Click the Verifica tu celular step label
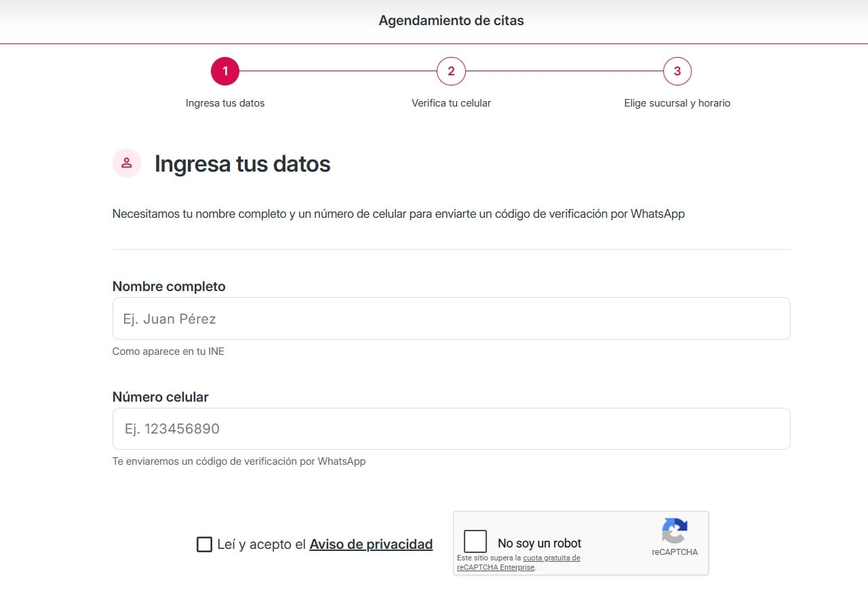 pyautogui.click(x=451, y=103)
